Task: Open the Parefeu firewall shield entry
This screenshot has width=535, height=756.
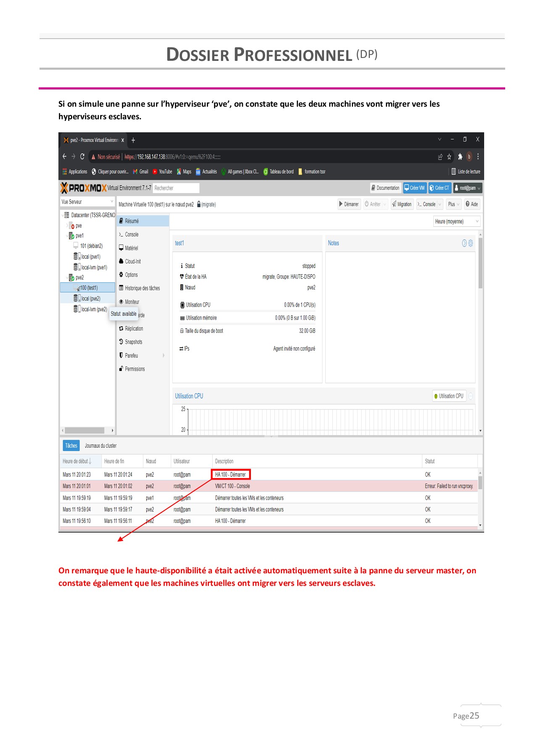Action: [x=131, y=355]
